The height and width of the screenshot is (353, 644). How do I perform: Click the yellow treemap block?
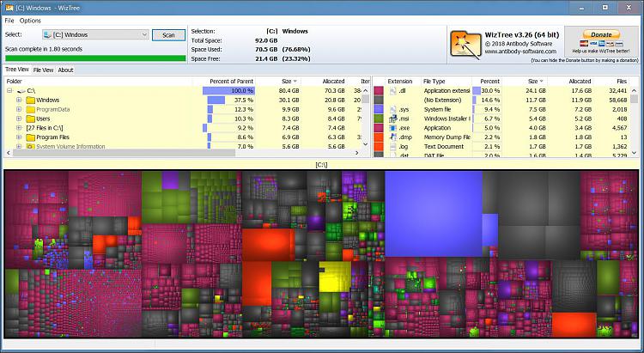pos(335,277)
